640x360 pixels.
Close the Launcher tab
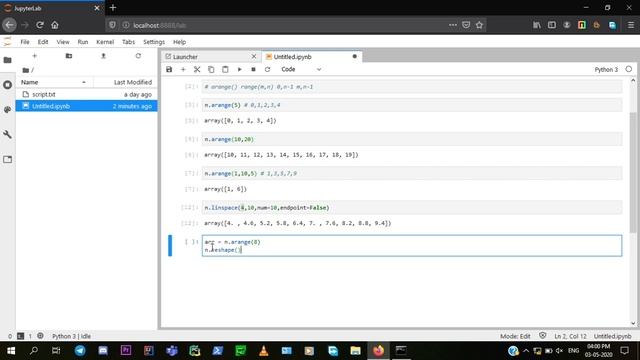tap(254, 56)
